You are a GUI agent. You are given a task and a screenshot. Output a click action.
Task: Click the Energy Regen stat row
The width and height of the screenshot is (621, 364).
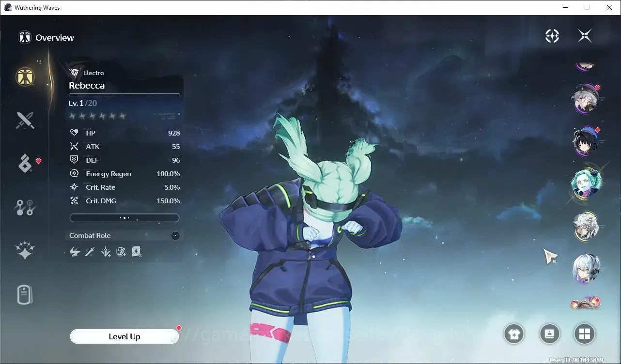click(124, 174)
